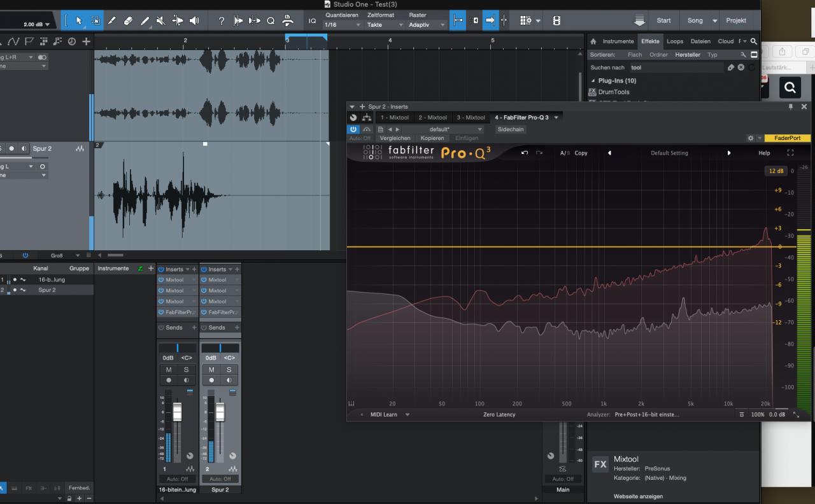Select Spur 2 in the channel list

click(x=46, y=290)
